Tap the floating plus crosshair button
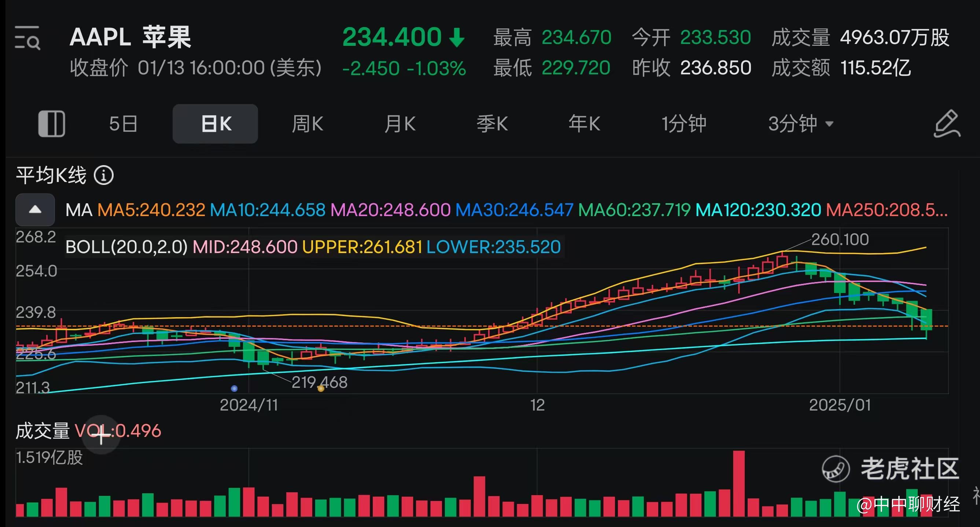Viewport: 980px width, 527px height. [x=101, y=435]
